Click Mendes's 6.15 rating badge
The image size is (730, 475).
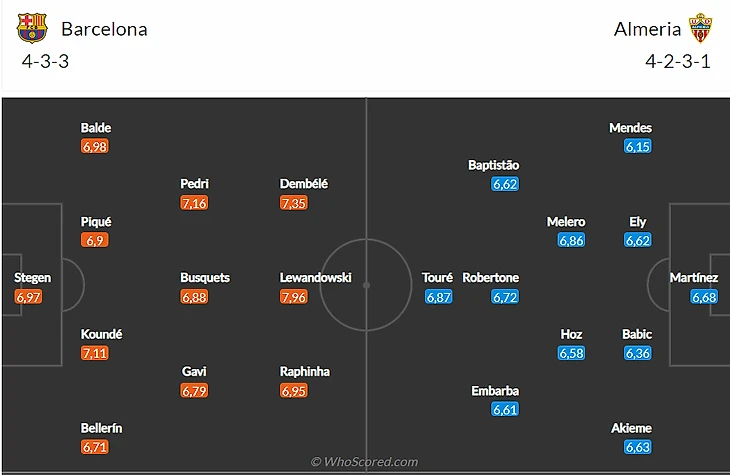click(x=637, y=146)
